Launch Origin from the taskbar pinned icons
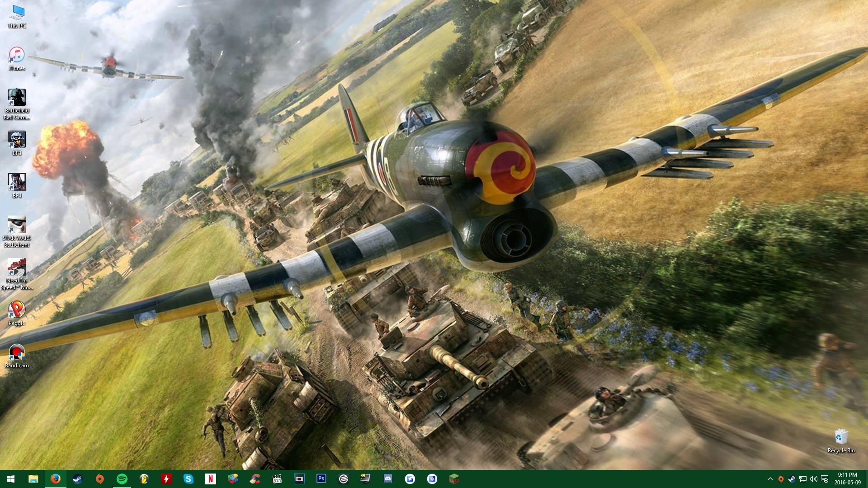Viewport: 868px width, 488px height. 100,479
